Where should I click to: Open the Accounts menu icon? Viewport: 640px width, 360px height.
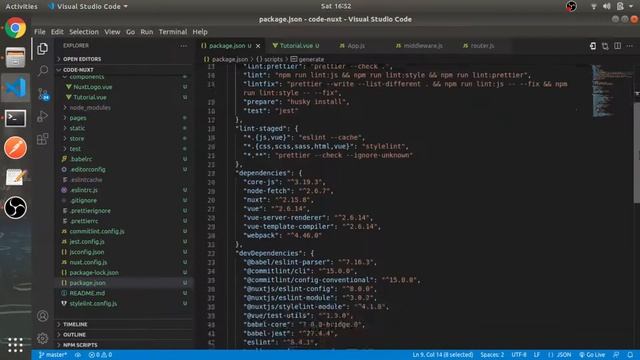[x=42, y=316]
